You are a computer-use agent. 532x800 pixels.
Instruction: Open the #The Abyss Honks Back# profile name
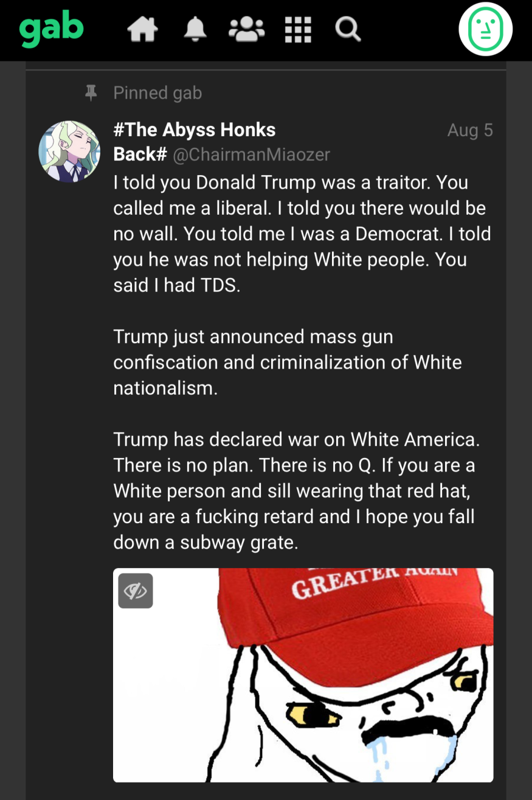[x=195, y=141]
